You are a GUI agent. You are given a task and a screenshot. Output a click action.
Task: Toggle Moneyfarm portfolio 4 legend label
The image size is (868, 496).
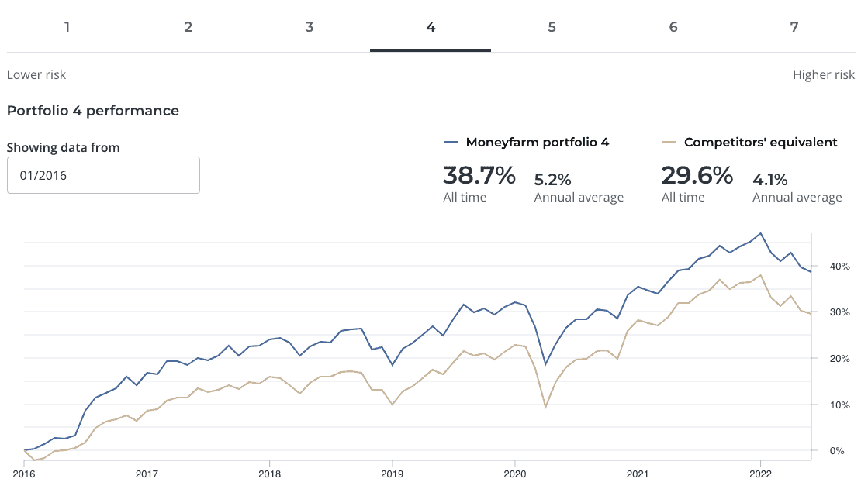[538, 142]
